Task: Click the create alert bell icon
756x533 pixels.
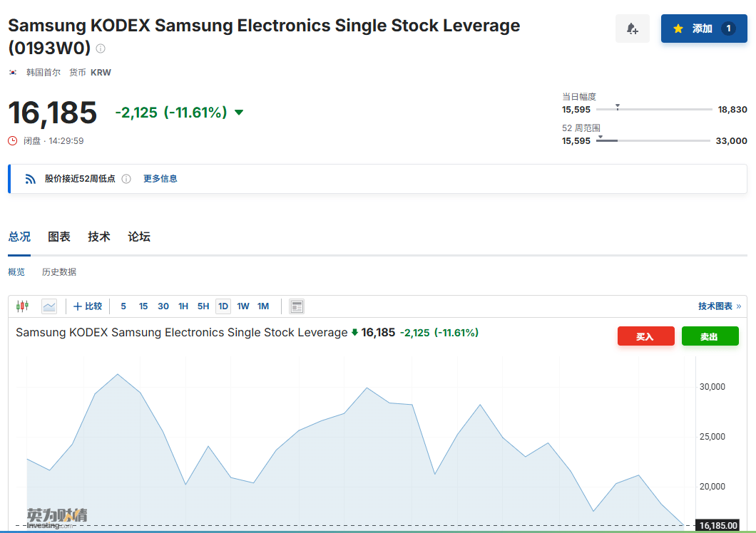Action: [632, 29]
